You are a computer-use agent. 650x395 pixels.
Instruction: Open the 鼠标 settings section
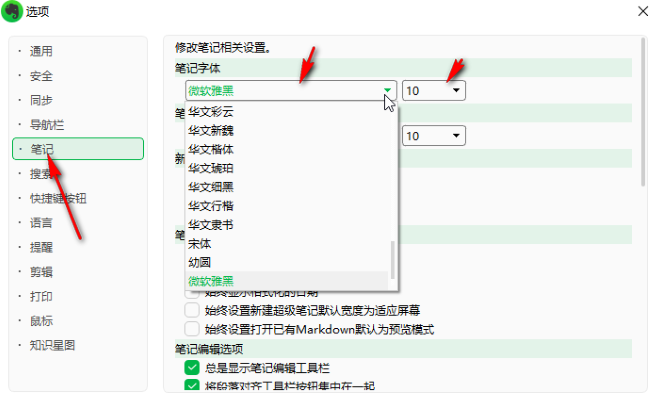pyautogui.click(x=41, y=321)
